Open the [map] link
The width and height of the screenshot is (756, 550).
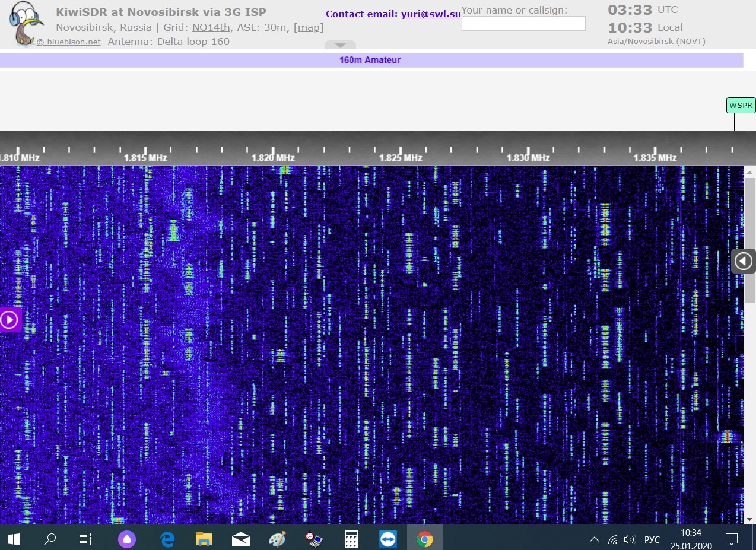point(309,27)
